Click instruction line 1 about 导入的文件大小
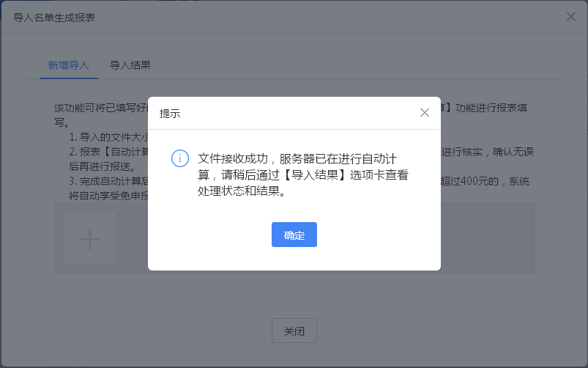The image size is (588, 368). [x=108, y=137]
